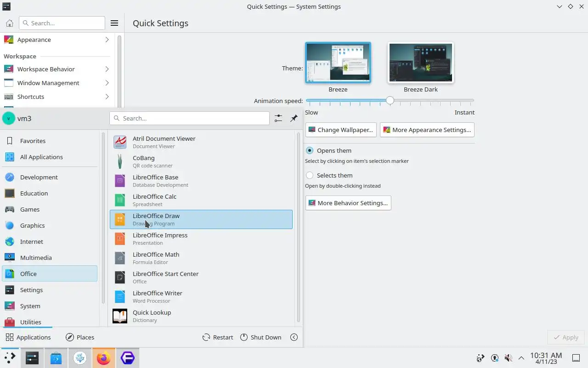Select Development category
This screenshot has width=588, height=368.
(x=50, y=177)
